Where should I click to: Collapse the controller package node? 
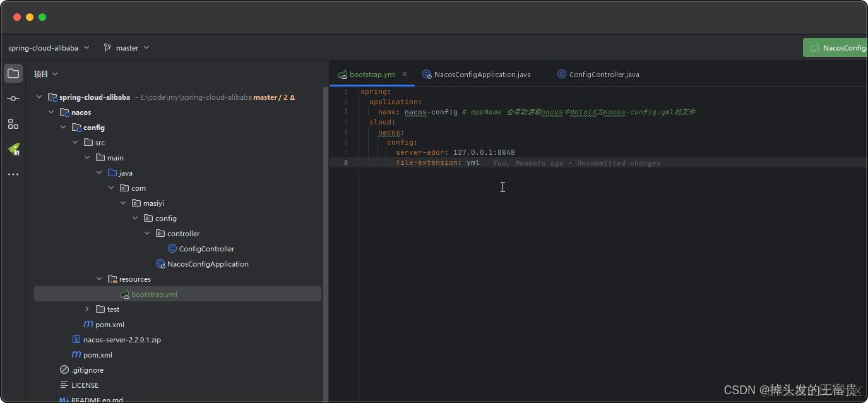147,233
